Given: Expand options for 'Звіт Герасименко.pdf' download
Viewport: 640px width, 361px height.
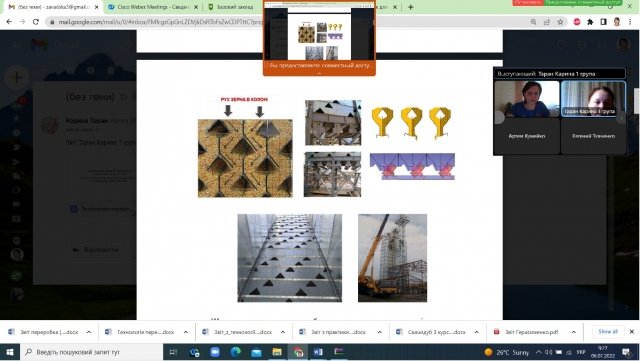Looking at the screenshot, I should [573, 332].
